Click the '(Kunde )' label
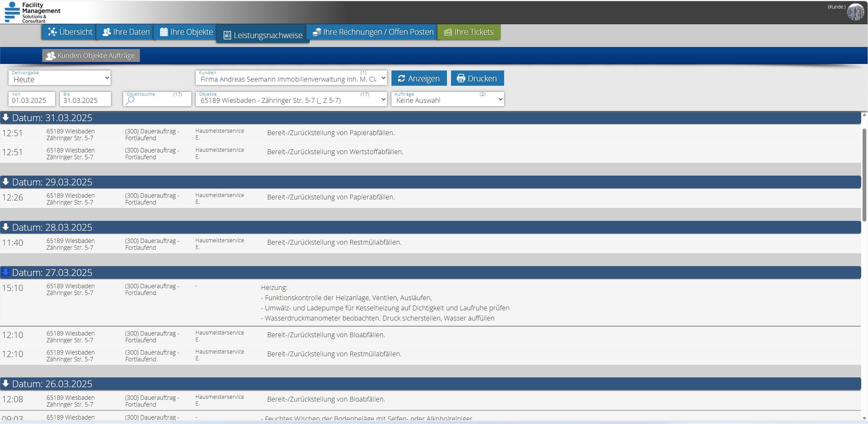Viewport: 868px width, 424px height. point(837,7)
